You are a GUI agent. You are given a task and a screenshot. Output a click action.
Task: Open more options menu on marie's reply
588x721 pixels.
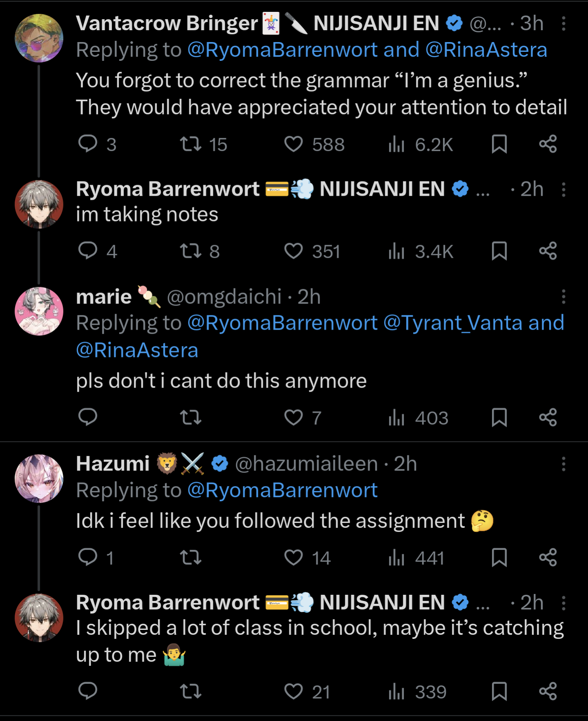pos(563,297)
